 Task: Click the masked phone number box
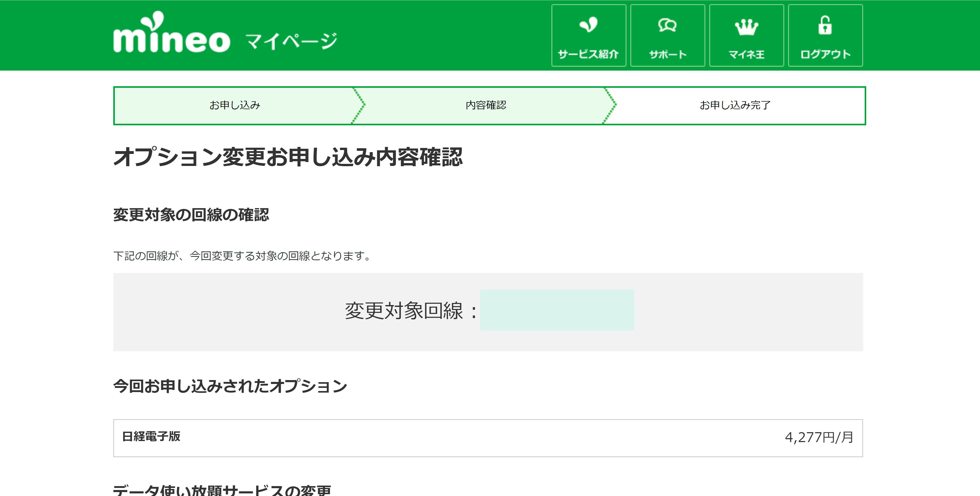coord(557,310)
